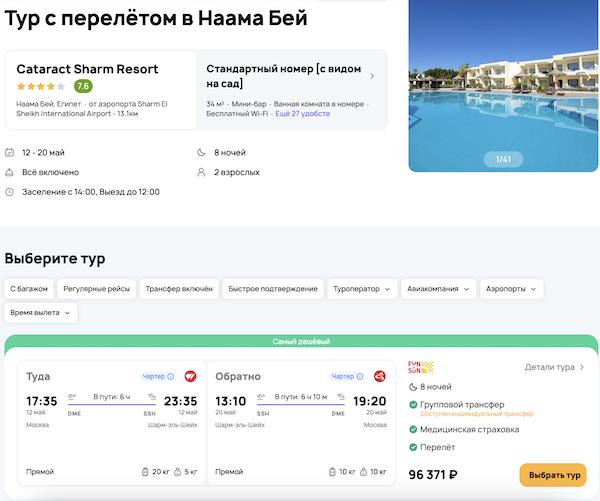The image size is (600, 501).
Task: Click info icon beside outbound Чартер label
Action: [x=170, y=377]
